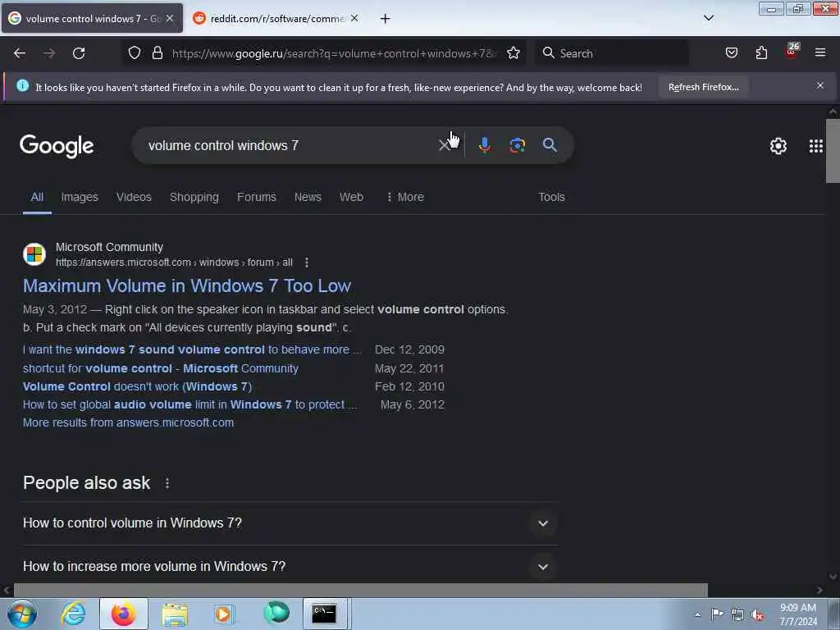
Task: Open the tracking protection shield icon
Action: tap(135, 53)
